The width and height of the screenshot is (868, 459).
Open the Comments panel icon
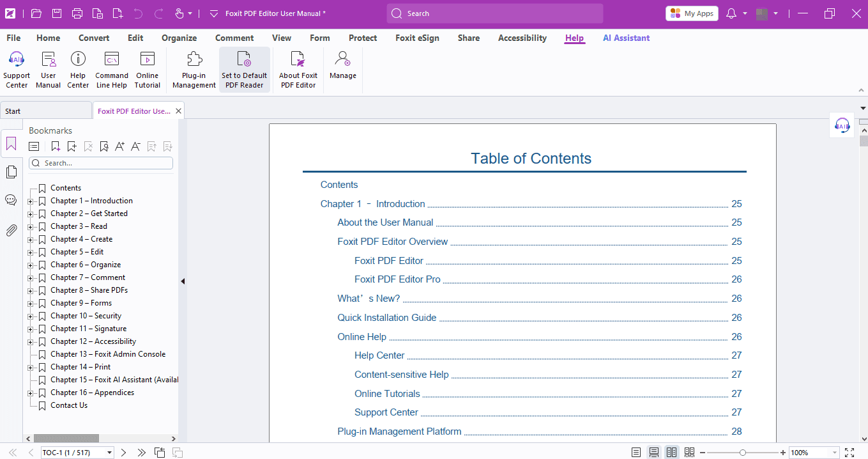pyautogui.click(x=11, y=200)
